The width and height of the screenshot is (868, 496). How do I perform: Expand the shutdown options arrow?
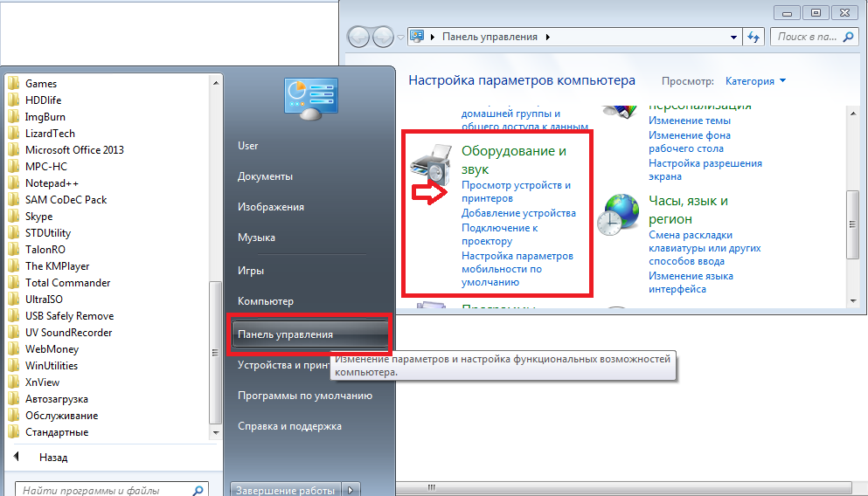coord(351,490)
